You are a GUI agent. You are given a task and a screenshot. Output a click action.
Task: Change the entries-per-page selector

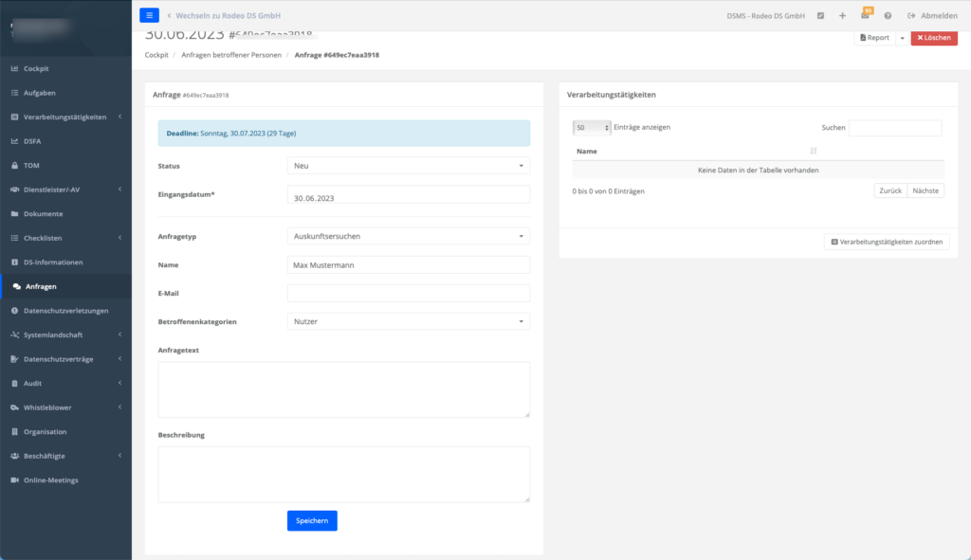[592, 127]
